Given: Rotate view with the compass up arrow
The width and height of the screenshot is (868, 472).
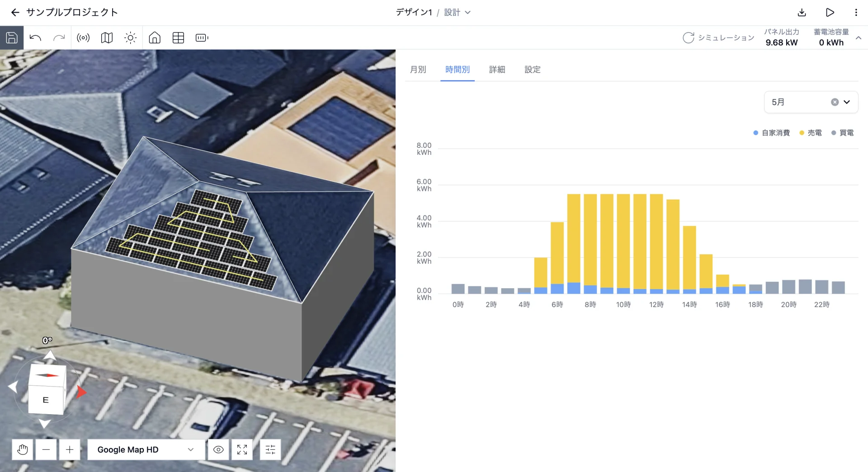Looking at the screenshot, I should pyautogui.click(x=50, y=355).
